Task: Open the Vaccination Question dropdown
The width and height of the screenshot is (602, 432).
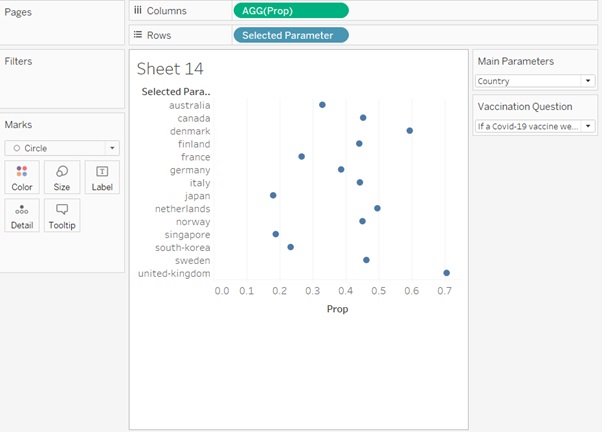Action: (535, 127)
